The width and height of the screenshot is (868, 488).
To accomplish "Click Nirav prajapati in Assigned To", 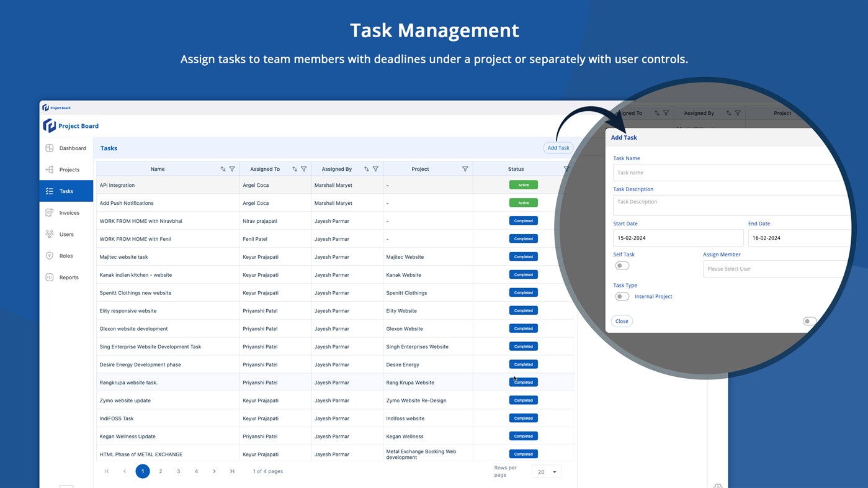I will tap(260, 221).
